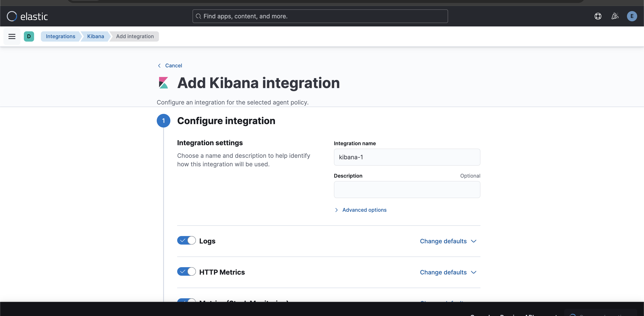Open the hamburger navigation menu
The image size is (644, 316).
12,36
